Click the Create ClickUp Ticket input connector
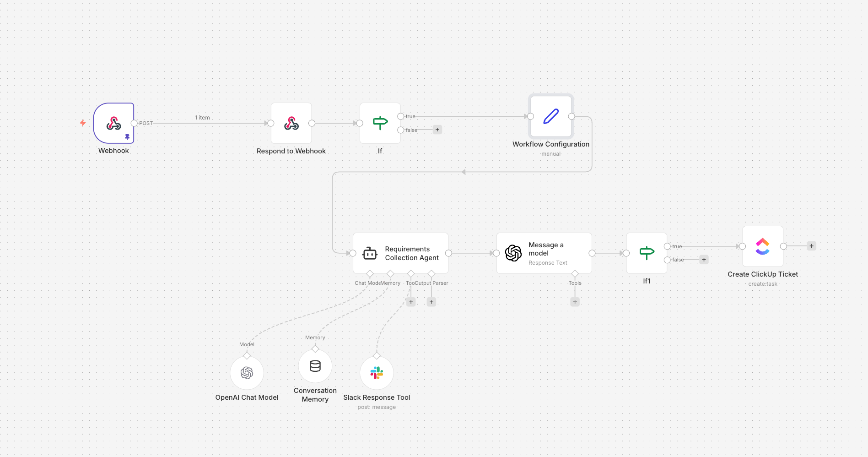The width and height of the screenshot is (868, 457). click(x=743, y=246)
